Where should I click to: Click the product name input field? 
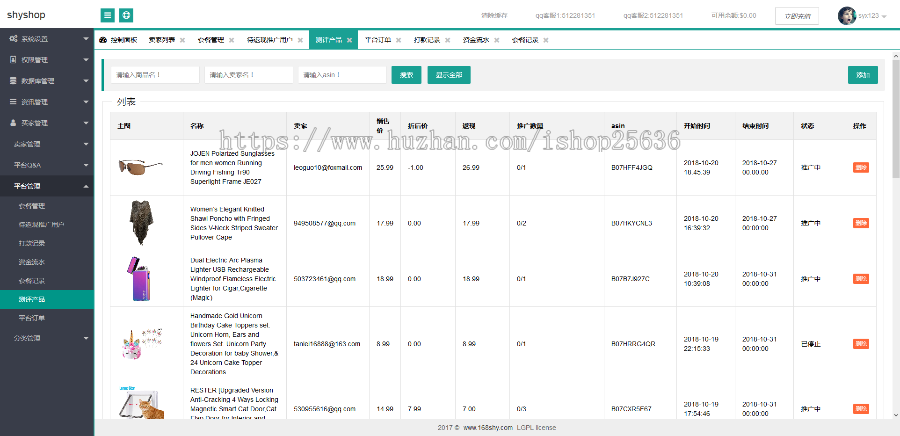[155, 75]
